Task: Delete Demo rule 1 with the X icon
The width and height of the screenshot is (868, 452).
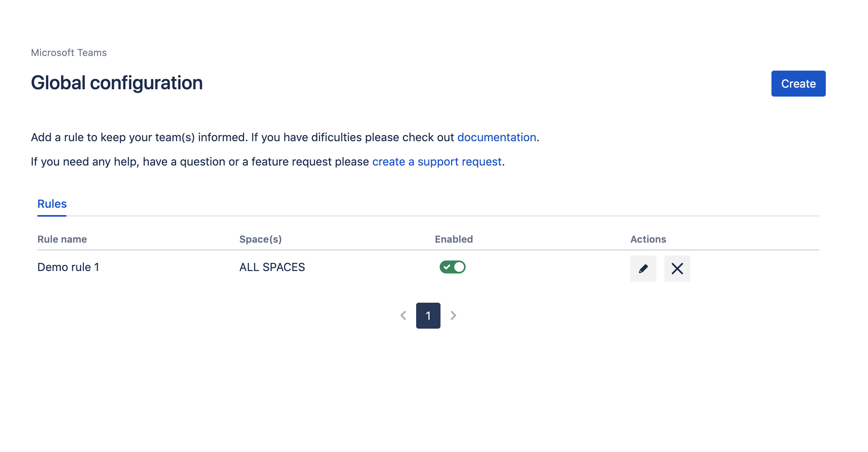Action: (x=677, y=269)
